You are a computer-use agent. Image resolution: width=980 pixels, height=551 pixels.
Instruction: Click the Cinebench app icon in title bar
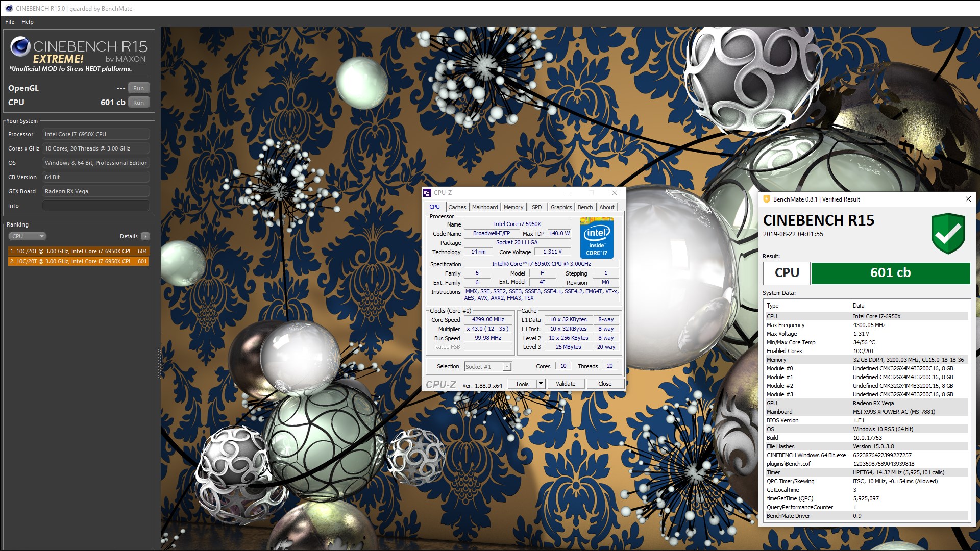pos(9,8)
